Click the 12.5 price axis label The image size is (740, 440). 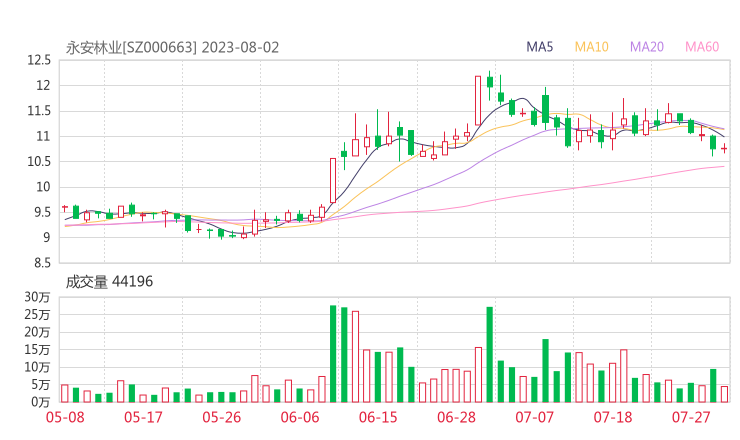point(39,60)
